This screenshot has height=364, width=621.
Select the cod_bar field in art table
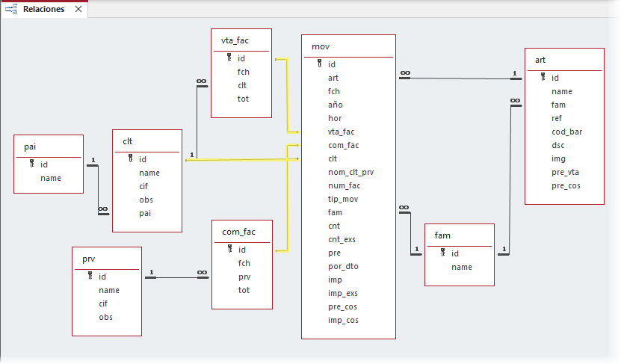(x=566, y=132)
